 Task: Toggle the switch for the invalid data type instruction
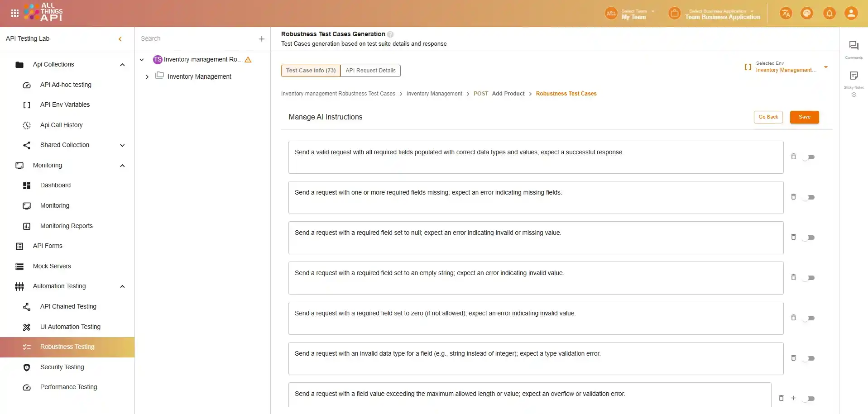click(809, 358)
